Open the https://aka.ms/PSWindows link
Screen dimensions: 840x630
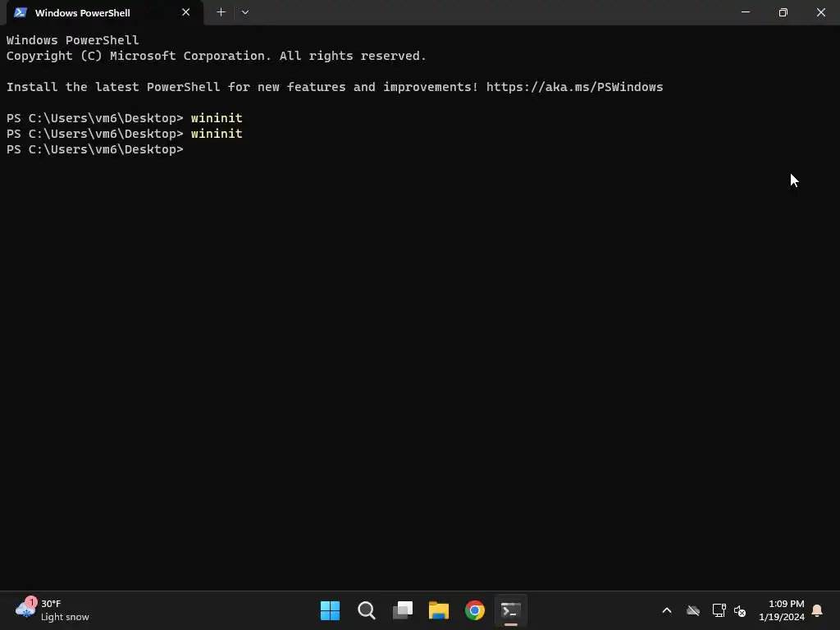click(574, 87)
